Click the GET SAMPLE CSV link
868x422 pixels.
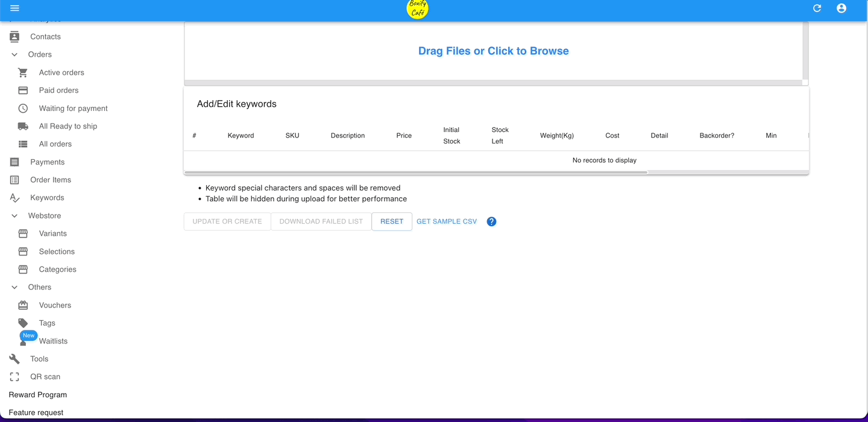[x=446, y=221]
